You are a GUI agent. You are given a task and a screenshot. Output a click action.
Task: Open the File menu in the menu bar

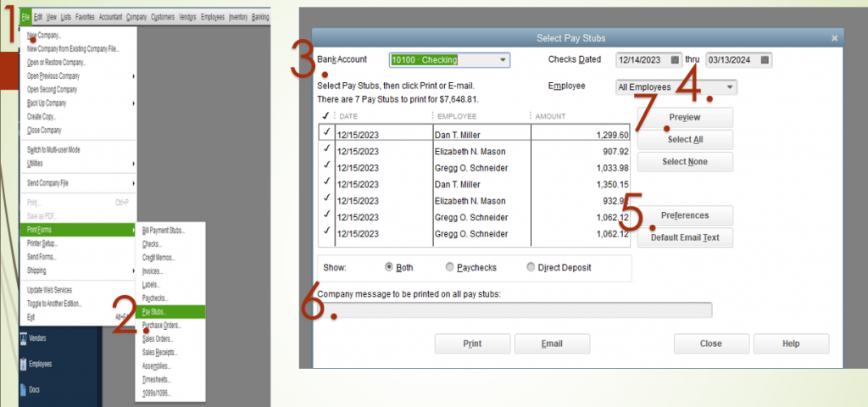pyautogui.click(x=25, y=17)
